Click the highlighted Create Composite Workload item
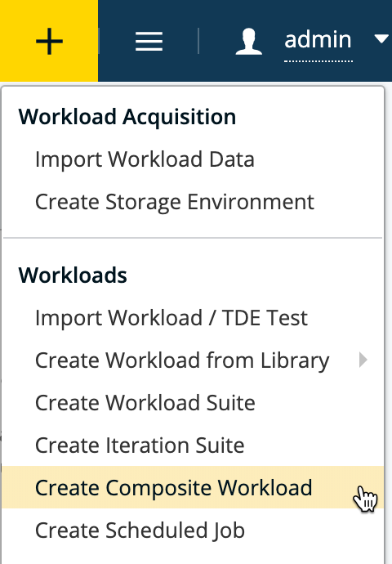 (193, 487)
